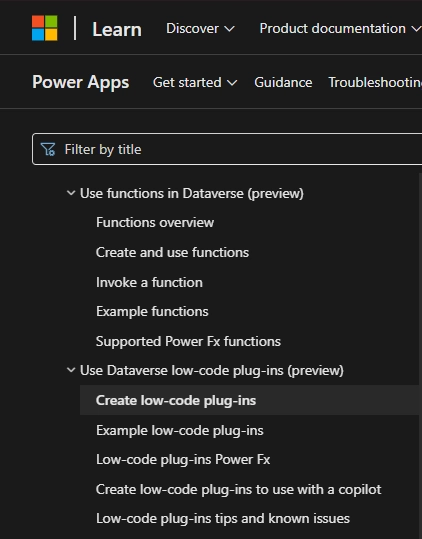
Task: Open the Discover dropdown menu
Action: [x=200, y=29]
